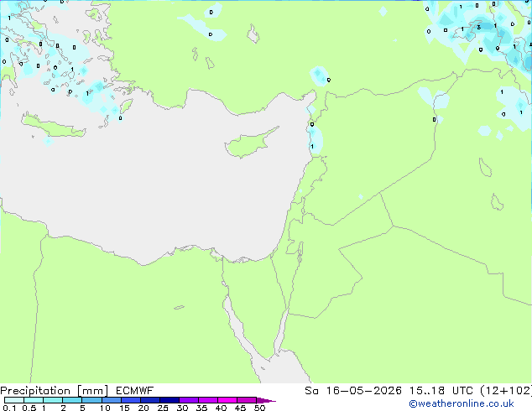Select the 5–10 mm legend color box
Viewport: 532px width, 411px height.
(91, 400)
